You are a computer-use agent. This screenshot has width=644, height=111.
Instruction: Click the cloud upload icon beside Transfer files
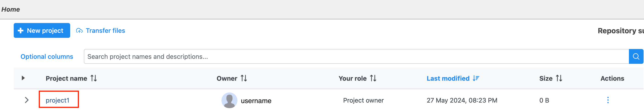(x=79, y=31)
